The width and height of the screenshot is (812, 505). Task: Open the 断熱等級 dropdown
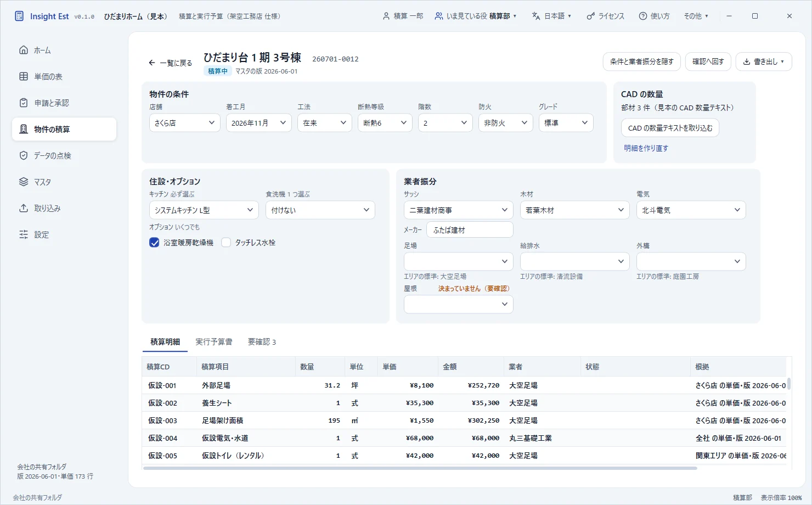tap(385, 123)
